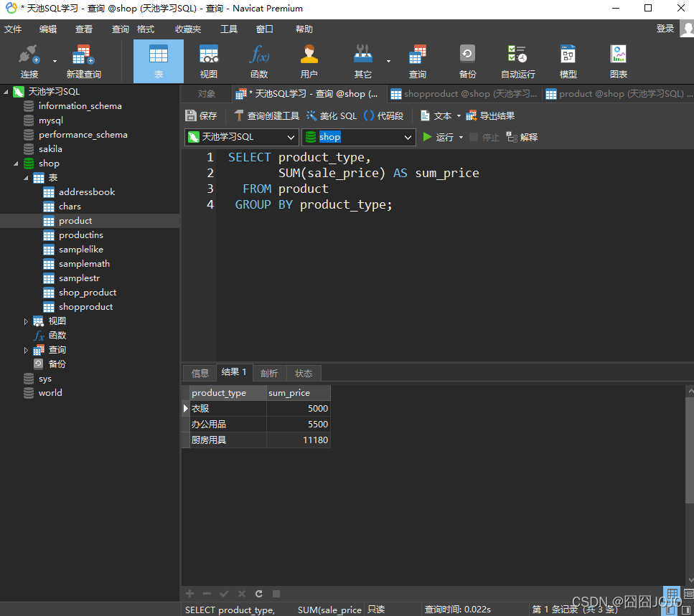Open the Connection toolbar dropdown arrow
Viewport: 694px width, 616px height.
click(55, 61)
